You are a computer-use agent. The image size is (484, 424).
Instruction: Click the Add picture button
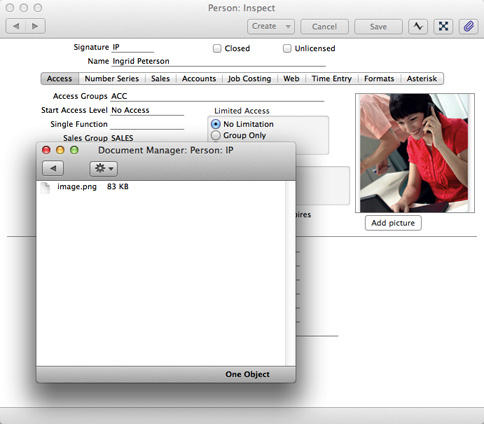(x=393, y=223)
